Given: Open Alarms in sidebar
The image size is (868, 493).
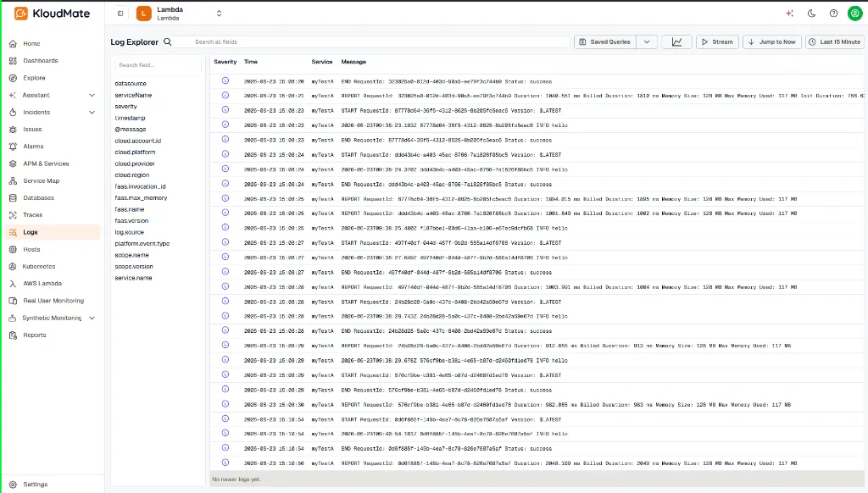Looking at the screenshot, I should click(x=33, y=147).
